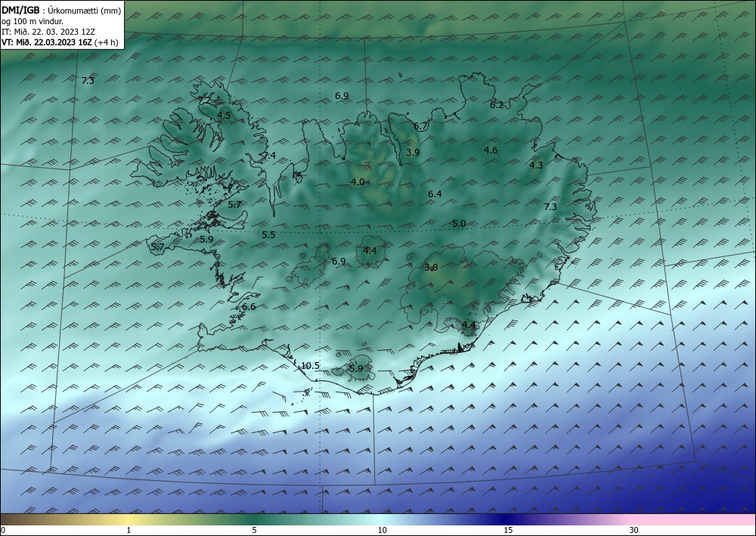
Task: Click the 6.4 value label
Action: pyautogui.click(x=435, y=194)
